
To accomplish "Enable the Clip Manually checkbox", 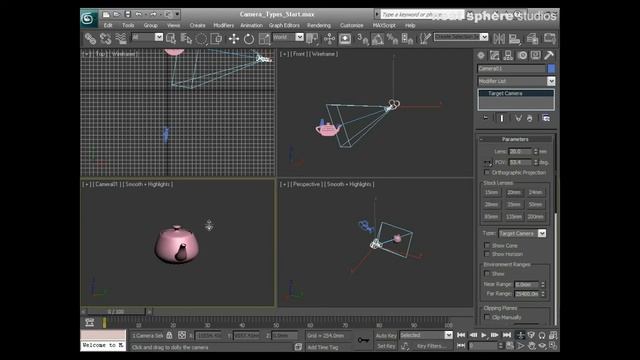I will pos(487,317).
